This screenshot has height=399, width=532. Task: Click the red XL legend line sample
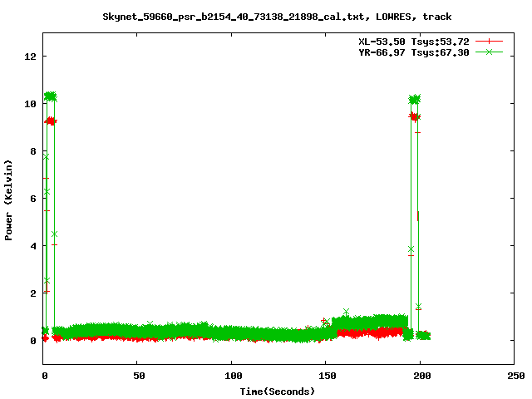tap(489, 42)
